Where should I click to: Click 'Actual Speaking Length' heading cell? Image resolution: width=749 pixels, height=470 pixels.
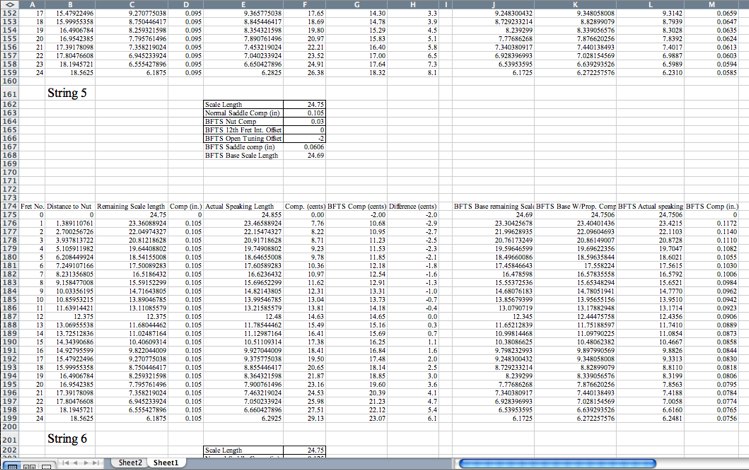tap(243, 206)
